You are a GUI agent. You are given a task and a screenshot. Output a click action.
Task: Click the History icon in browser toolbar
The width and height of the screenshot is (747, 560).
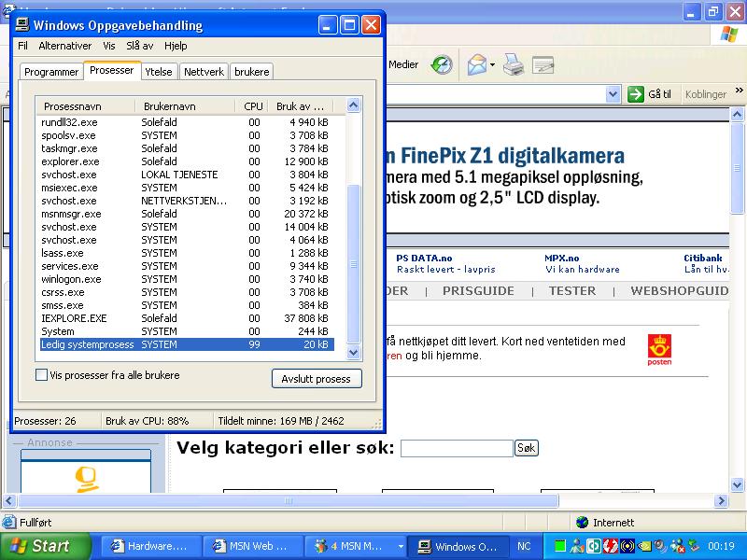(442, 64)
